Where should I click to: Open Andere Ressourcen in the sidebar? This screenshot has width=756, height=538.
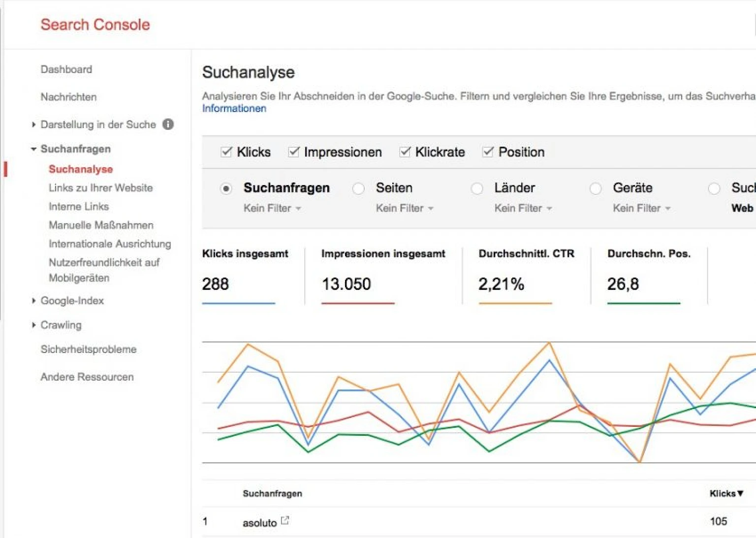[x=87, y=377]
